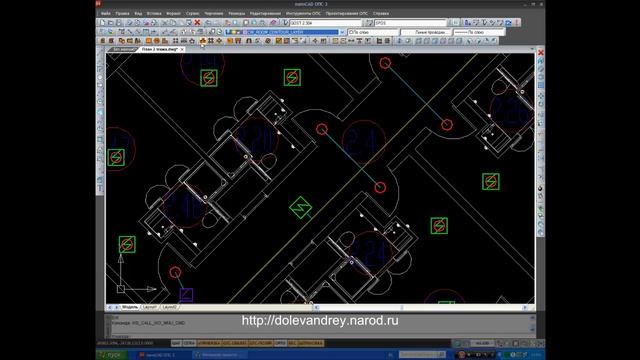Click the horizontal scrollbar right arrow
The height and width of the screenshot is (360, 640).
pos(525,307)
